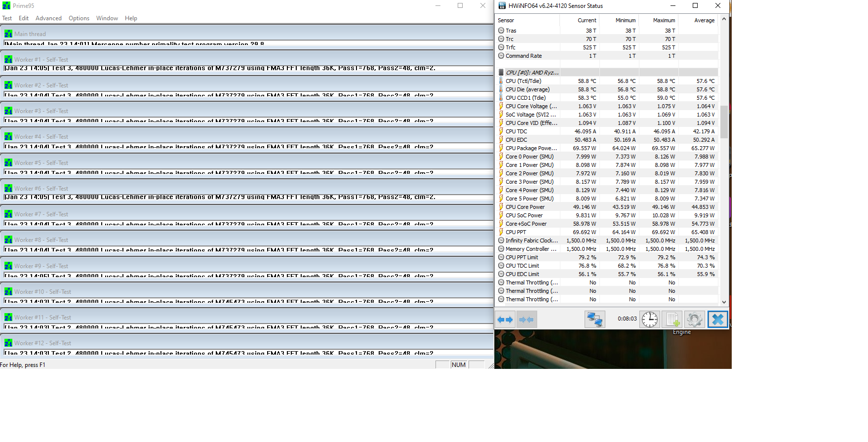Select the CPU Die (average) sensor row

pyautogui.click(x=607, y=89)
